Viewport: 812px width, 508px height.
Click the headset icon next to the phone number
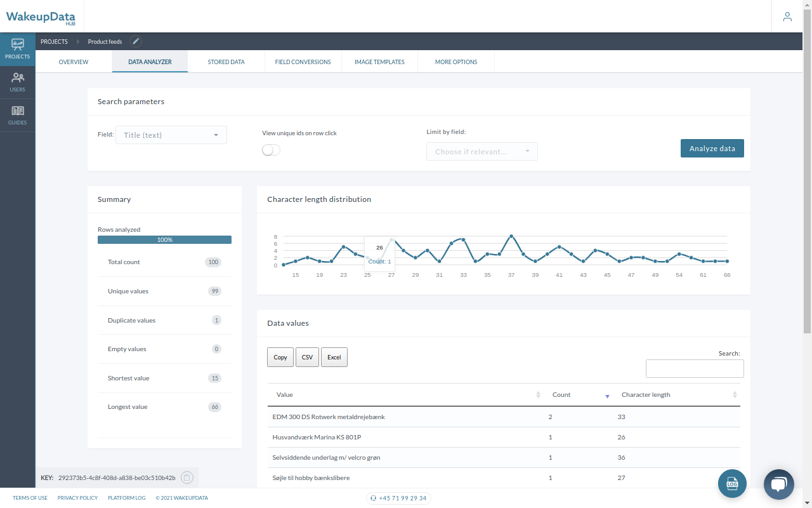[373, 498]
